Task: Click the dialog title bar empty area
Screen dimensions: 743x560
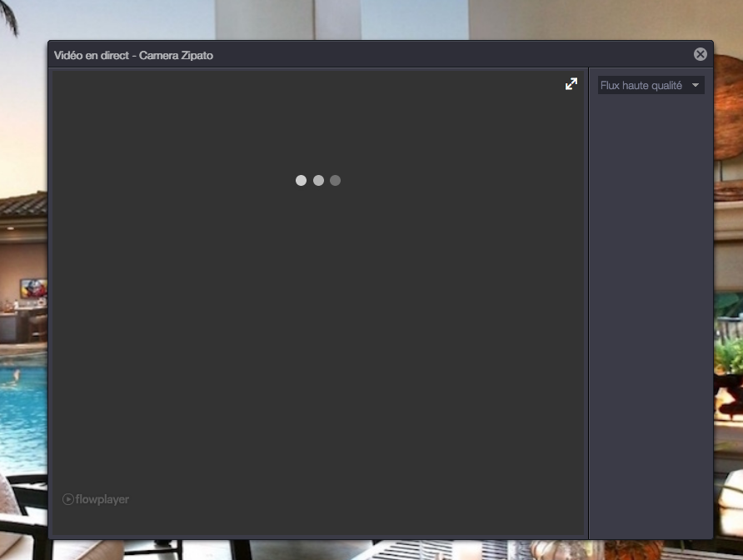Action: point(458,55)
